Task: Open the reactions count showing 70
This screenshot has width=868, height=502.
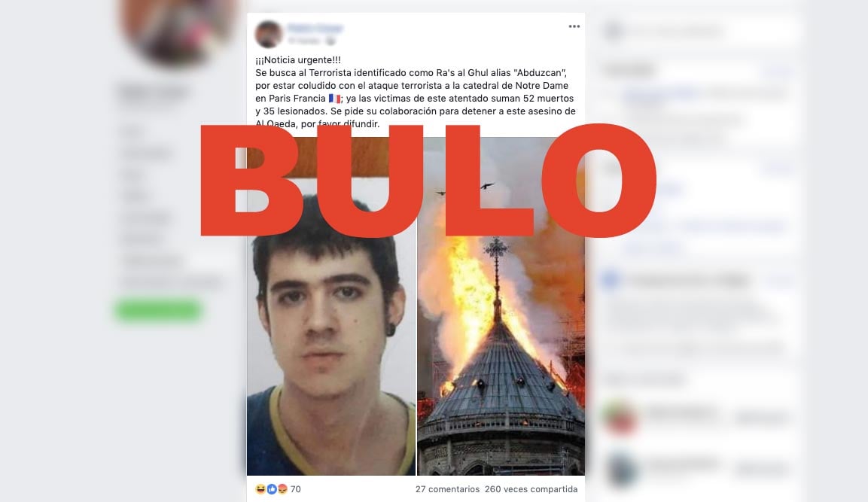Action: (x=296, y=489)
